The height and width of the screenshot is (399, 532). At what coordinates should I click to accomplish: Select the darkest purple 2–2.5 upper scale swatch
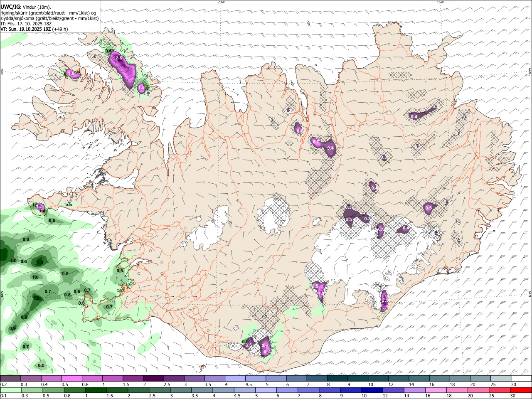tap(153, 378)
